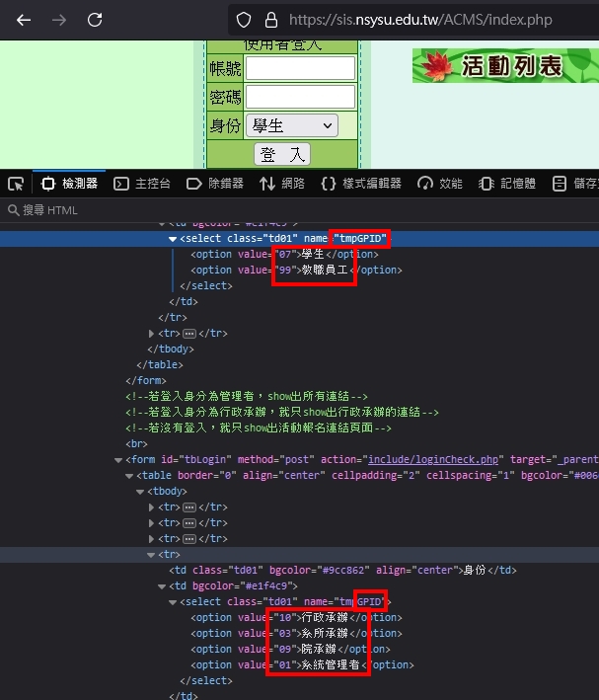Collapse the tbody node under tbLogin table
The image size is (599, 700).
pyautogui.click(x=140, y=492)
